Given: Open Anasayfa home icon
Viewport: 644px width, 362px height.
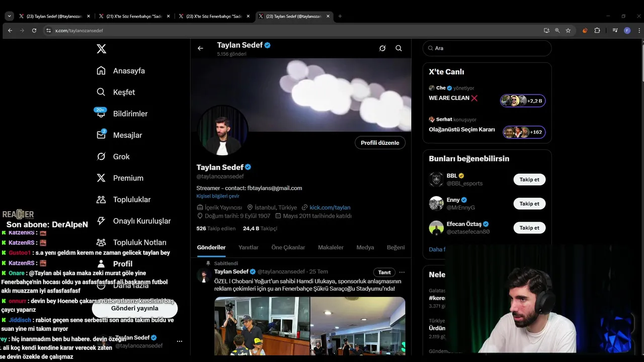Looking at the screenshot, I should click(x=101, y=70).
